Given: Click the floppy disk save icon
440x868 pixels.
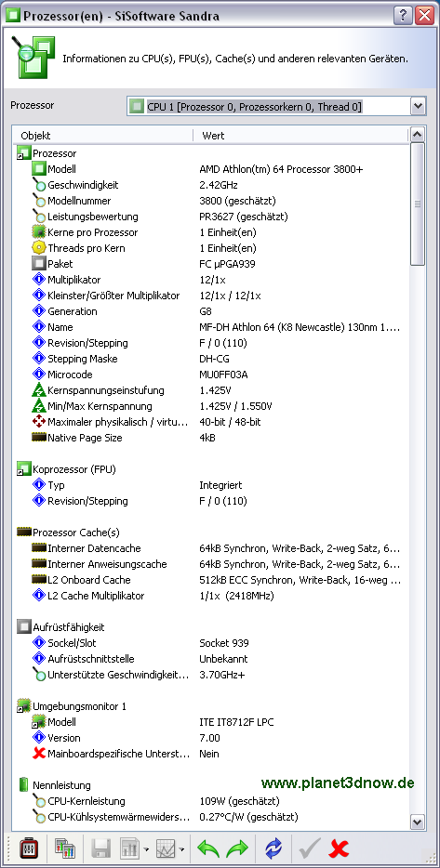Looking at the screenshot, I should coord(100,848).
